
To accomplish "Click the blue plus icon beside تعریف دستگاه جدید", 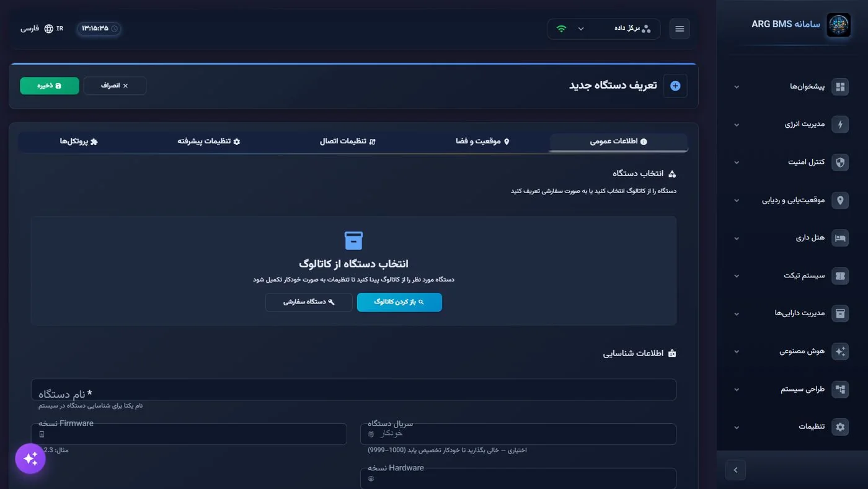I will [675, 86].
